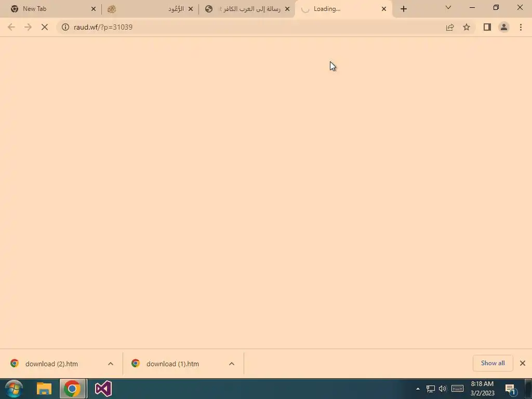Switch to the New Tab tab
Screen dimensions: 532x399
coord(50,9)
